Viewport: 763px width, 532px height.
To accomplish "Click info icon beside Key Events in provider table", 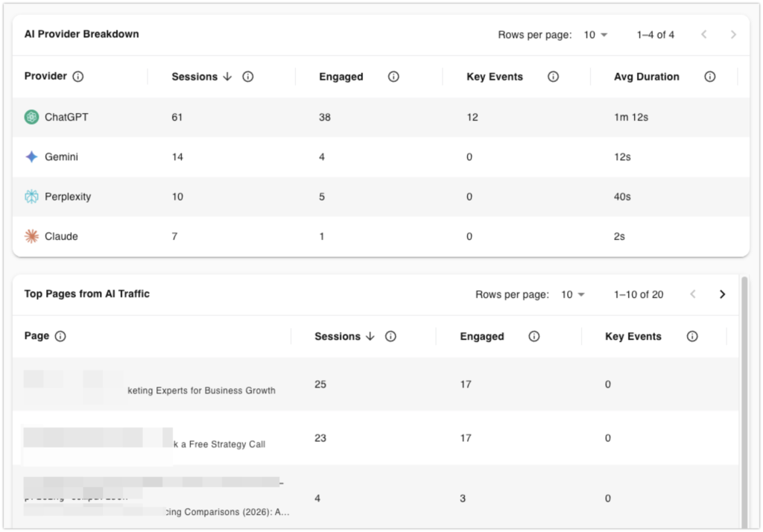I will tap(553, 77).
